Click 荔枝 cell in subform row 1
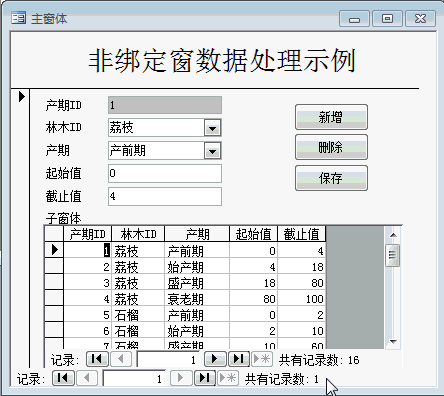 click(x=138, y=251)
